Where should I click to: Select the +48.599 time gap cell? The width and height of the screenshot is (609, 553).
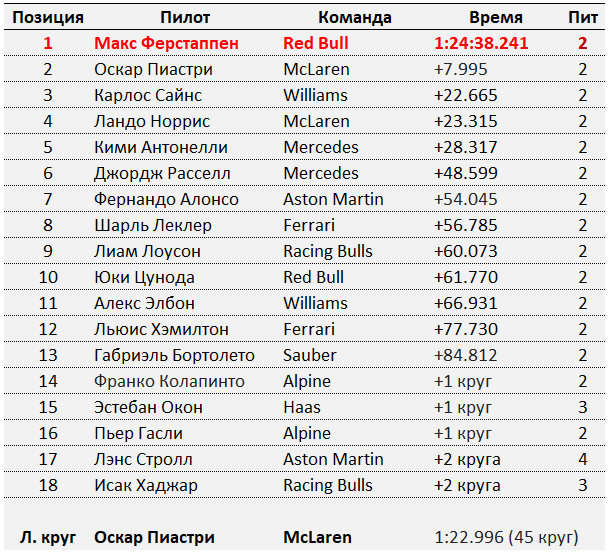(465, 173)
